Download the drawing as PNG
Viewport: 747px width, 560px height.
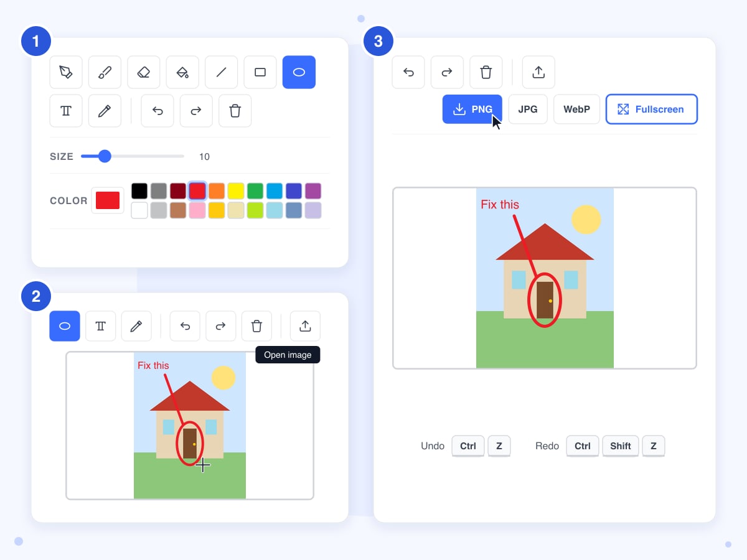pos(472,109)
